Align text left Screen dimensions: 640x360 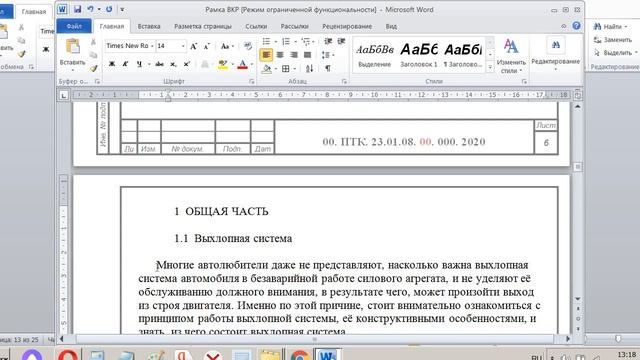coord(266,55)
